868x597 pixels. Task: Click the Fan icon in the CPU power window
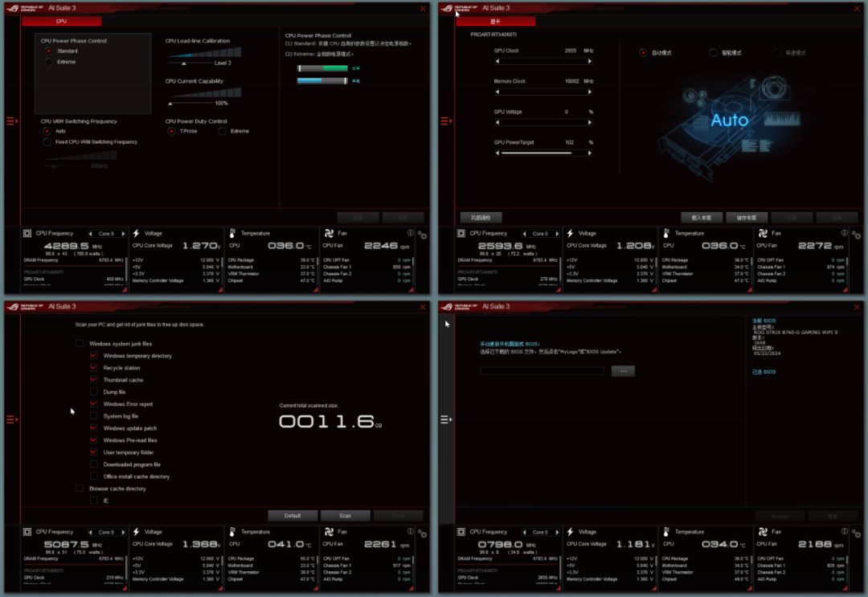329,234
